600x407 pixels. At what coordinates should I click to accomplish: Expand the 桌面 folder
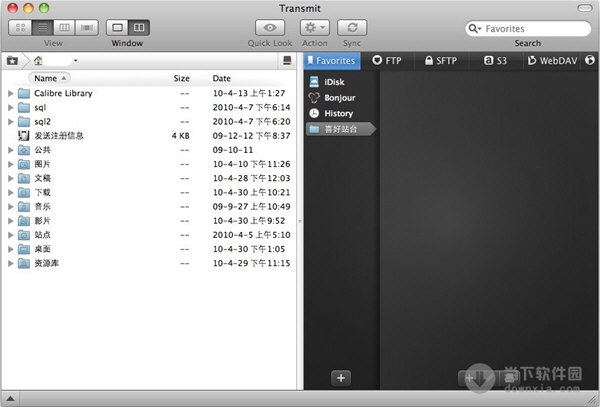pyautogui.click(x=11, y=249)
